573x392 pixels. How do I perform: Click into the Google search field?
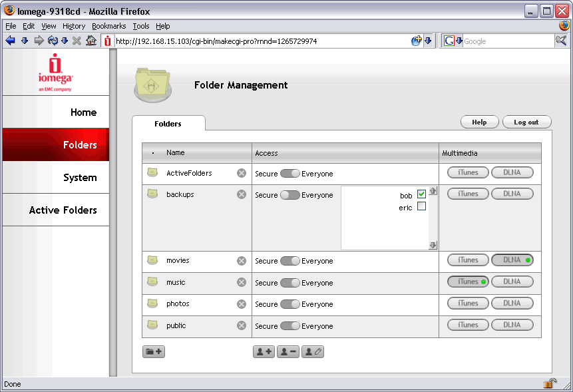click(508, 41)
